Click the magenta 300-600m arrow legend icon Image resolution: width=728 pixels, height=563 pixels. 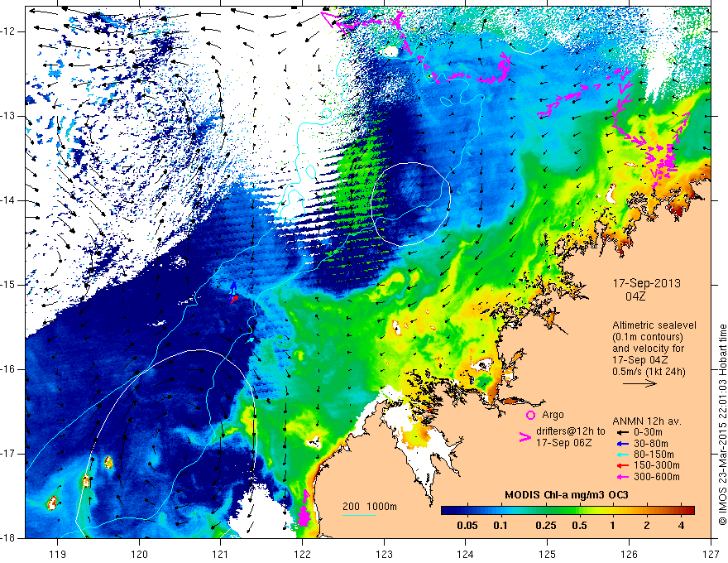pos(623,477)
